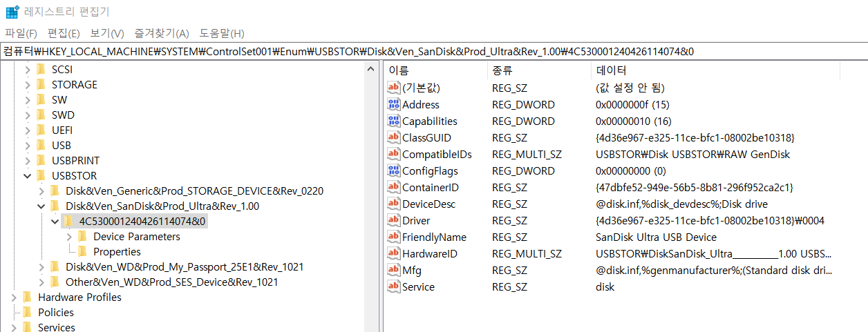Image resolution: width=868 pixels, height=332 pixels.
Task: Click the FriendlyName string value icon
Action: click(394, 237)
